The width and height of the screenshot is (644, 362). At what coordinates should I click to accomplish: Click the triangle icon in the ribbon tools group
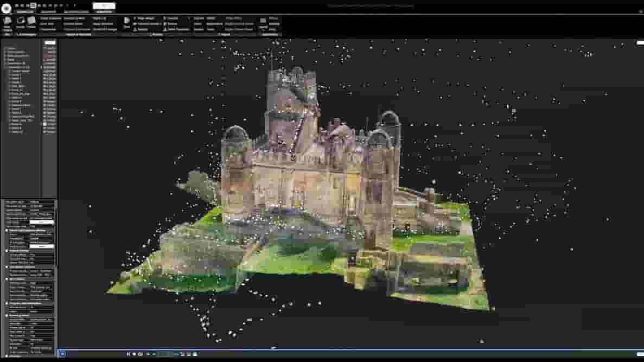point(135,29)
